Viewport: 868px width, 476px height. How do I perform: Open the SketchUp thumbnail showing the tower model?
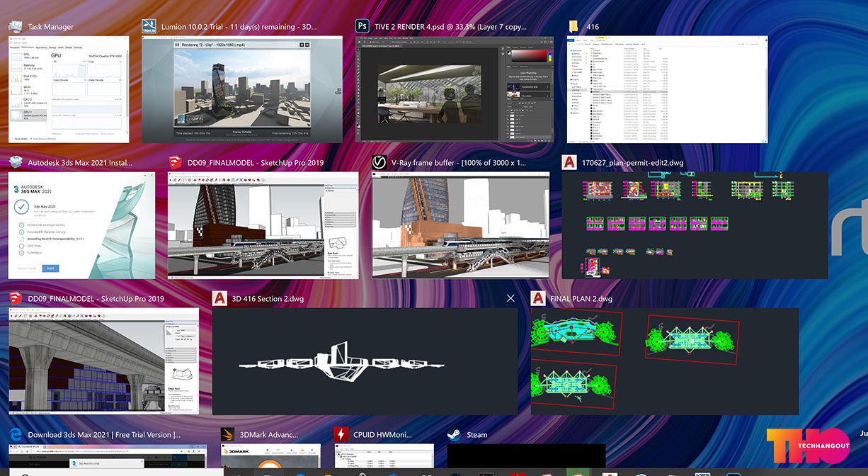[263, 225]
